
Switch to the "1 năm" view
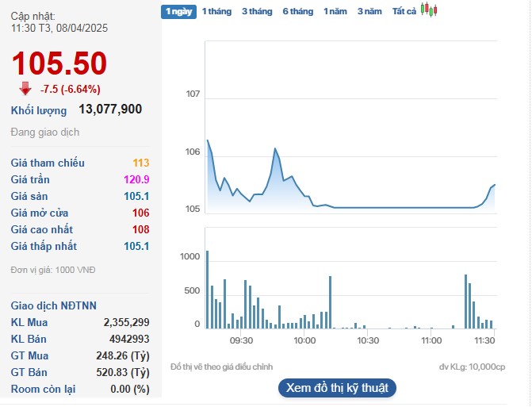pos(335,11)
